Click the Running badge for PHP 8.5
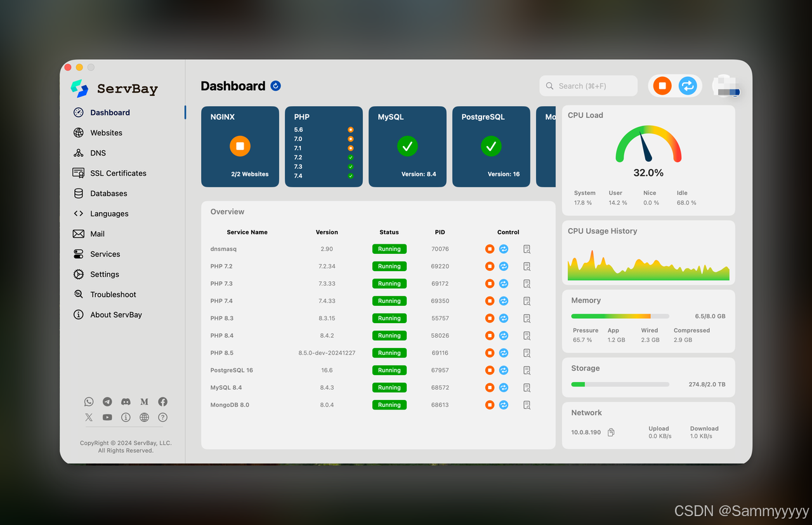Viewport: 812px width, 525px height. 390,353
